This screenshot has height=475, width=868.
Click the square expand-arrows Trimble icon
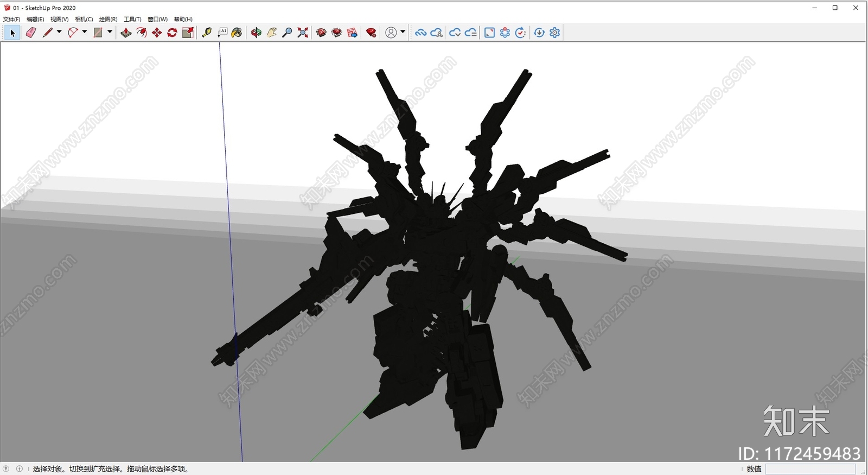point(489,33)
